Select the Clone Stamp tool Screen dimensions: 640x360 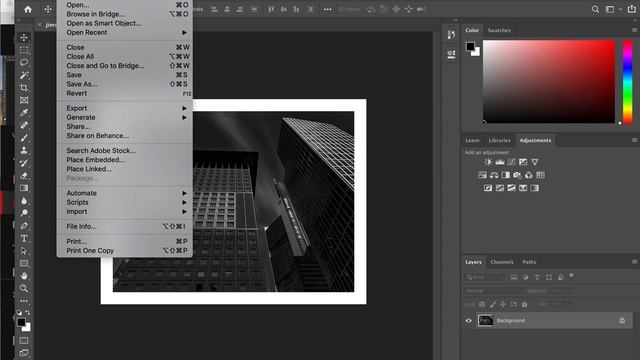[24, 150]
